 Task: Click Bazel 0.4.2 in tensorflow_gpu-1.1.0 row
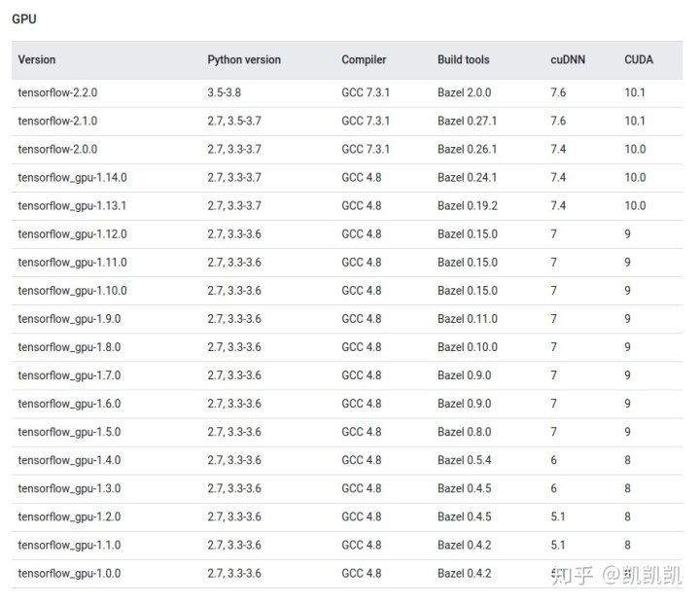click(465, 545)
